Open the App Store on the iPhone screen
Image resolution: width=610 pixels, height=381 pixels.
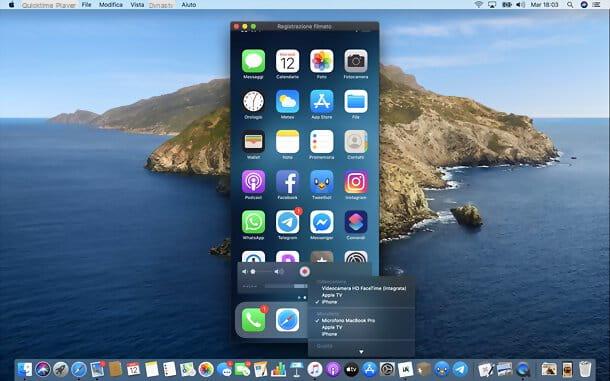pyautogui.click(x=322, y=102)
